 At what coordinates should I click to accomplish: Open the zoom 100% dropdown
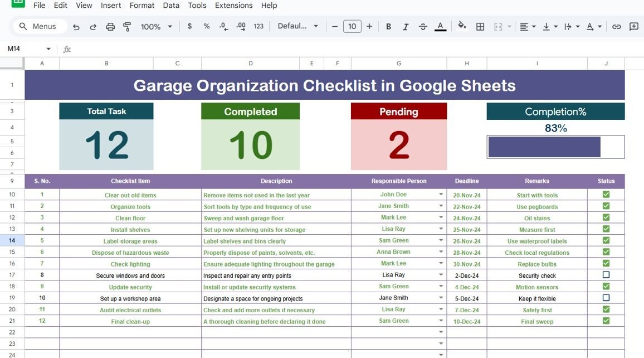coord(157,27)
